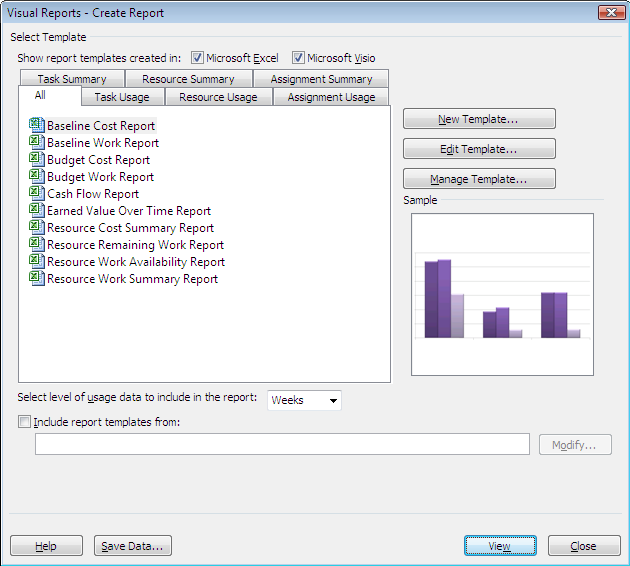Switch to the Task Summary tab

point(72,79)
